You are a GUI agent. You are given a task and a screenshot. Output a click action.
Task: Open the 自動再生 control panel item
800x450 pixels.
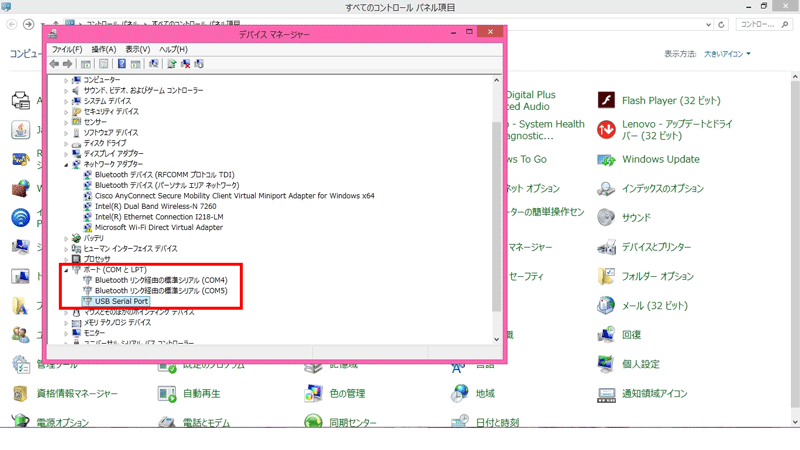coord(189,393)
